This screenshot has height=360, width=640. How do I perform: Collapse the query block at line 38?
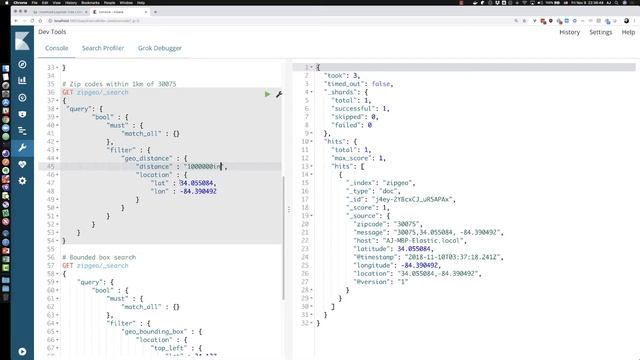tap(57, 109)
